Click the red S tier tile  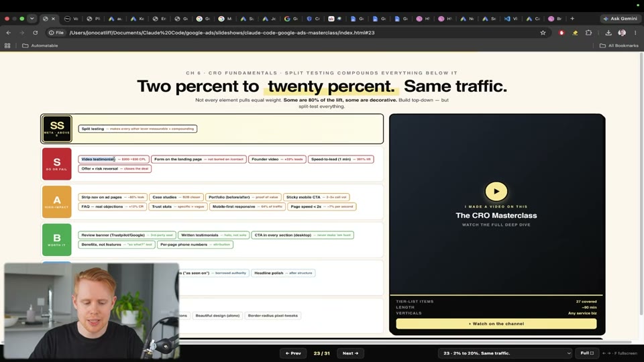point(56,164)
